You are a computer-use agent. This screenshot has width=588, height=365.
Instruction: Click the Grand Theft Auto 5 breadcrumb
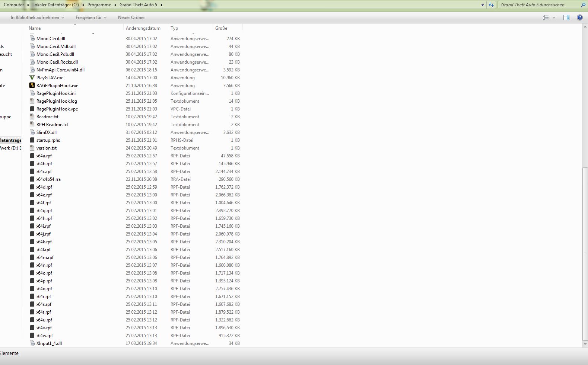point(138,5)
